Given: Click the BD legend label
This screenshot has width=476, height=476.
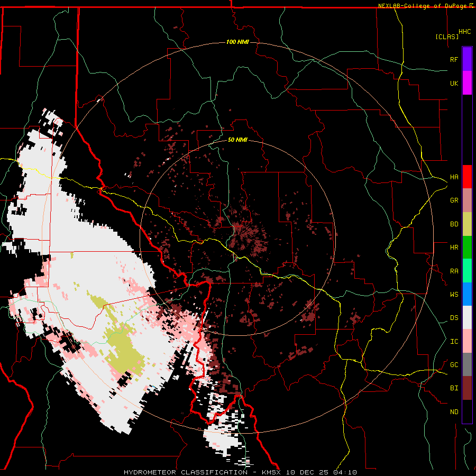Looking at the screenshot, I should tap(454, 224).
